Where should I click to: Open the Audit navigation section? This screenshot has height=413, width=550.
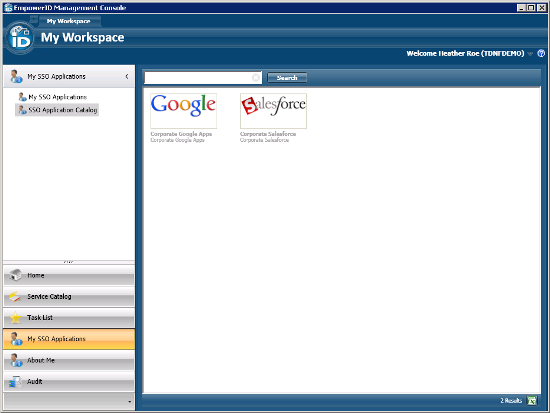69,381
